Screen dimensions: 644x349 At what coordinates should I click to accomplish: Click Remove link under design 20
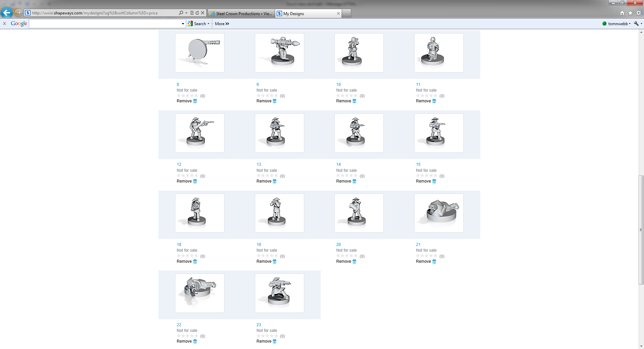tap(343, 261)
